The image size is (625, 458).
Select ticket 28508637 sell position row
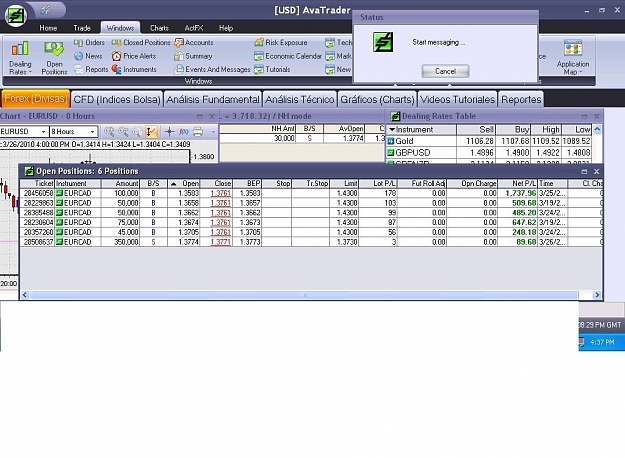311,242
